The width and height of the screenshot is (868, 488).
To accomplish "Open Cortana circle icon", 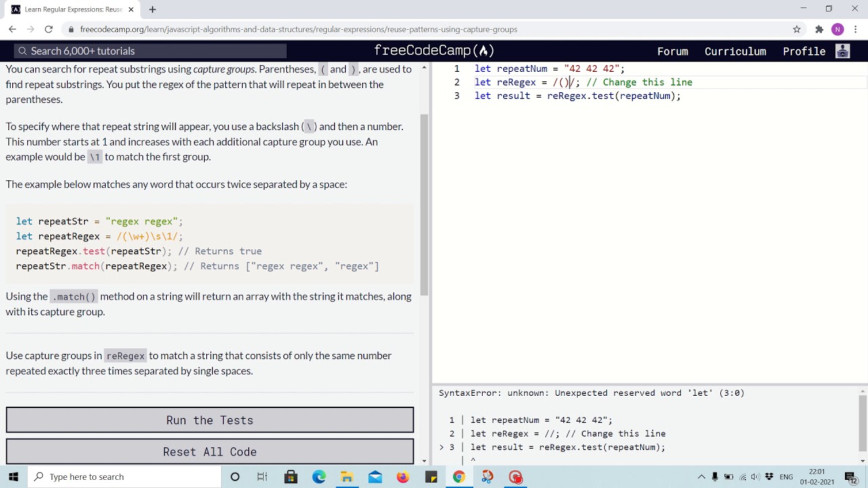I will 235,476.
